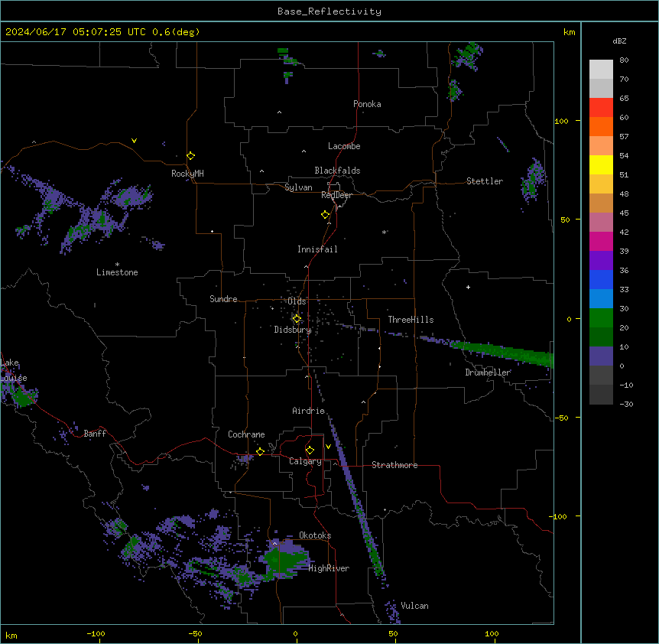Click the Calgary city label
The width and height of the screenshot is (659, 644).
coord(305,461)
